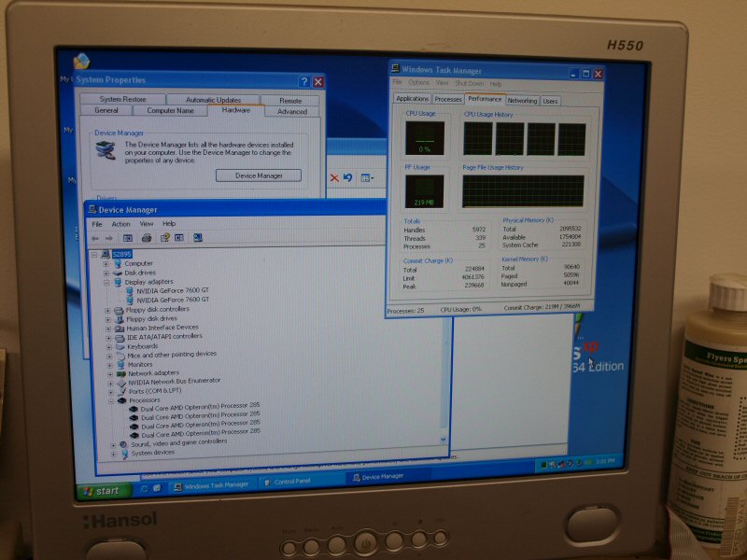Expand Human Interface Devices node
The width and height of the screenshot is (747, 560).
click(108, 329)
